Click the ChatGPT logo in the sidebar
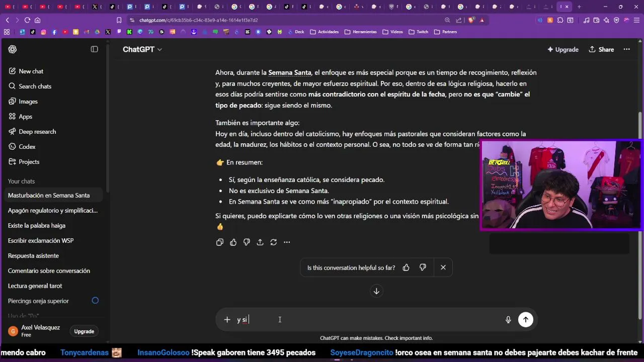This screenshot has width=644, height=362. [x=13, y=49]
